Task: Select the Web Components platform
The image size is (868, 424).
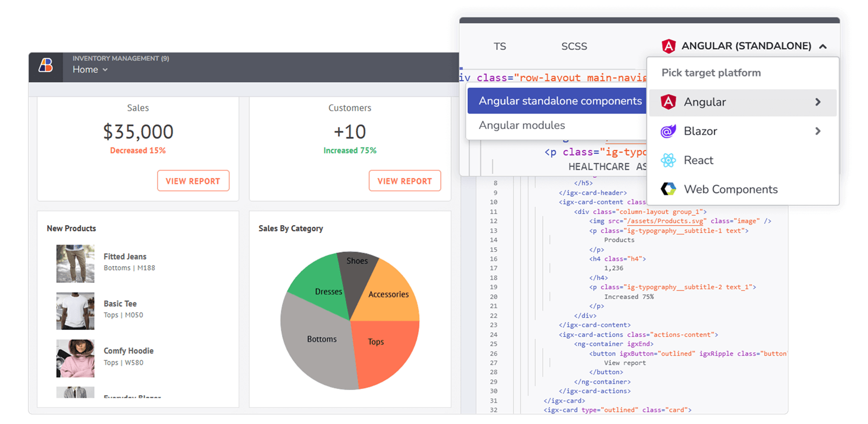Action: (730, 190)
